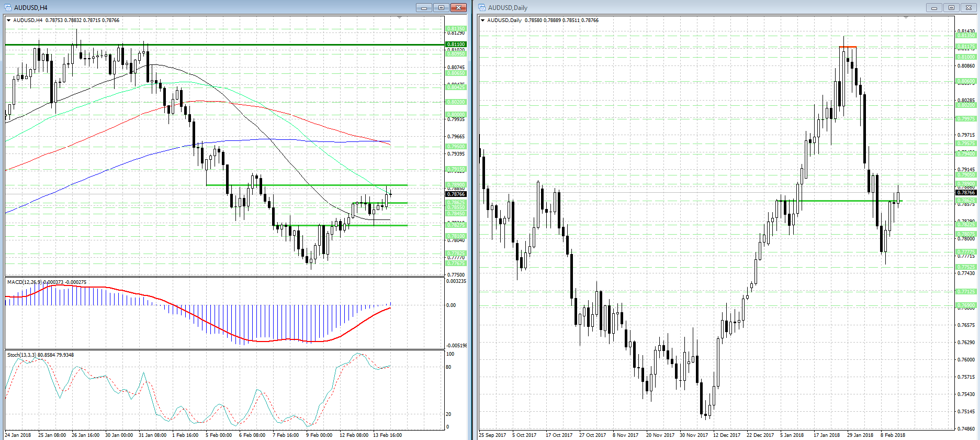
Task: Maximize the AUDUSD,H4 chart window
Action: tap(441, 7)
